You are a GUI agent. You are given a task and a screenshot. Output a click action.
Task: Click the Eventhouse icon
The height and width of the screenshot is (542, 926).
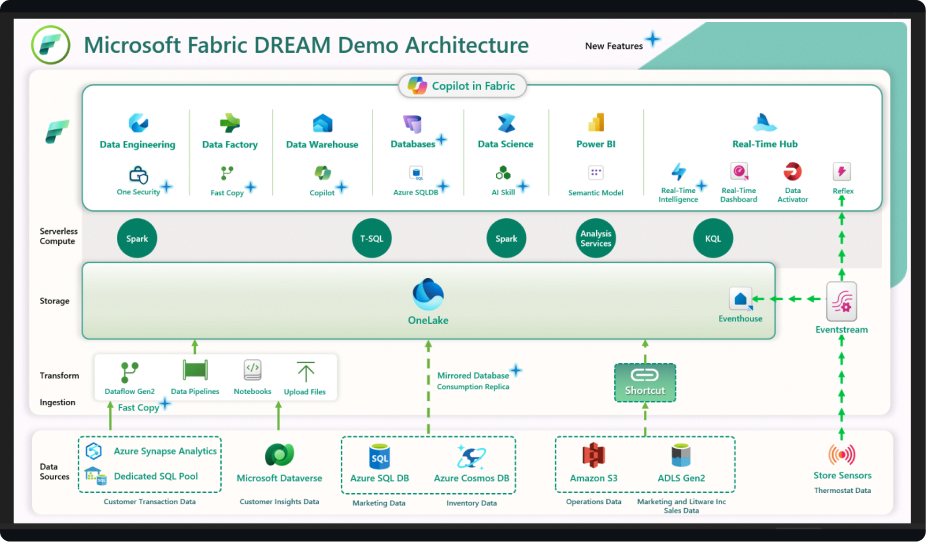click(x=741, y=299)
